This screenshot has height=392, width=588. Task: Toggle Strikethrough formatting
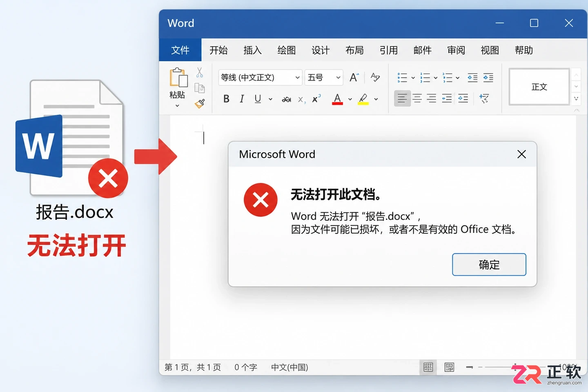[286, 99]
